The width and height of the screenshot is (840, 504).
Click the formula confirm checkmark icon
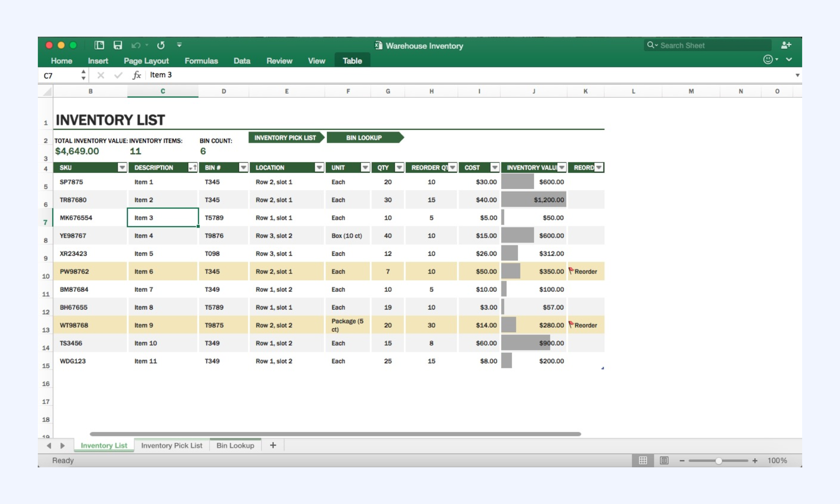(x=118, y=75)
